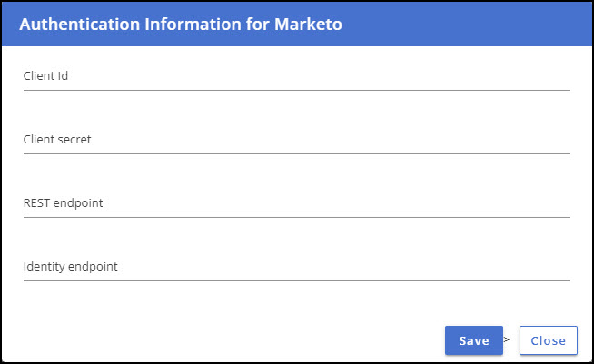594x364 pixels.
Task: Click into the Identity endpoint field
Action: pos(297,268)
